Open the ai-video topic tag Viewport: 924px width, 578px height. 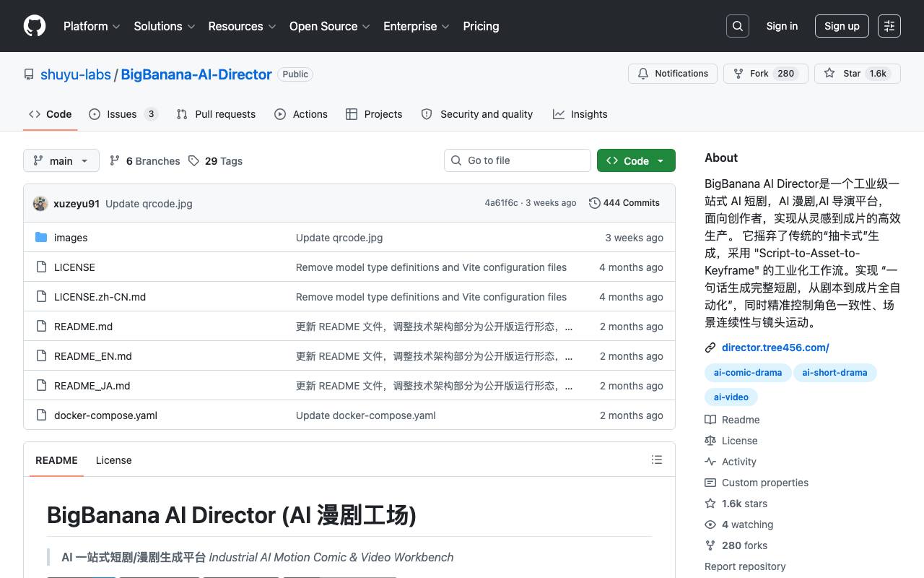731,397
